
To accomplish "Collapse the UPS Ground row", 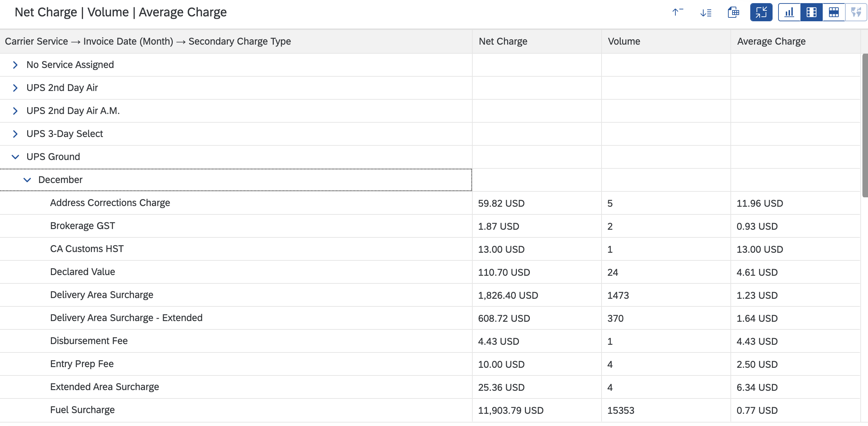I will [x=15, y=157].
